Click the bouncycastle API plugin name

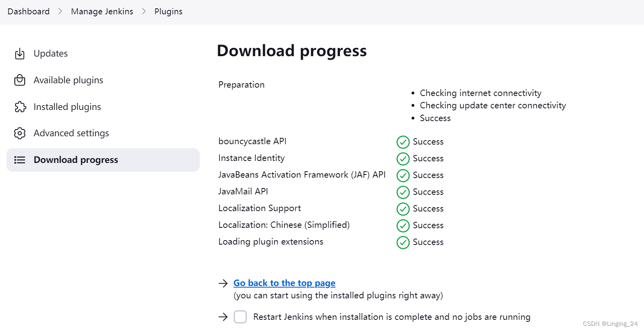(252, 141)
